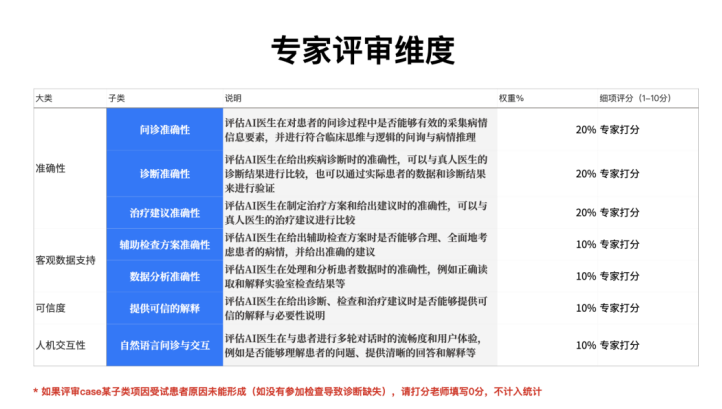
Task: Click the 说明 column header
Action: point(233,98)
